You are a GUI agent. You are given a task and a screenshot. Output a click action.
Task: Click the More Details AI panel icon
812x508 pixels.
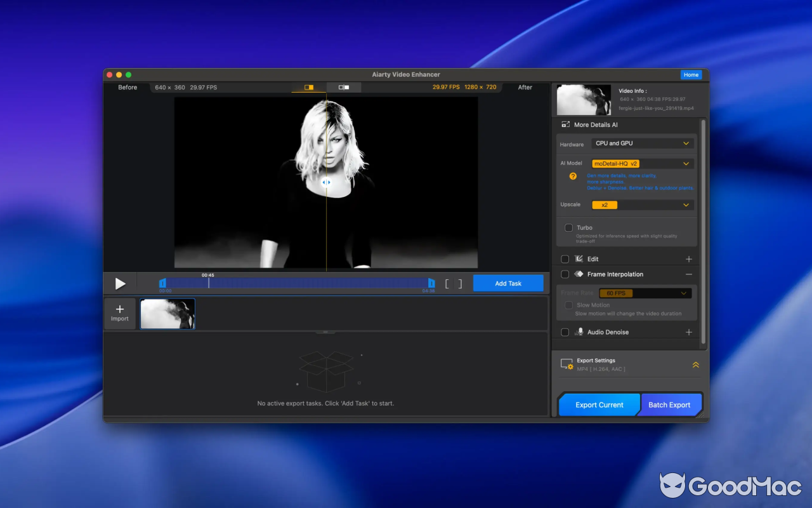[565, 124]
